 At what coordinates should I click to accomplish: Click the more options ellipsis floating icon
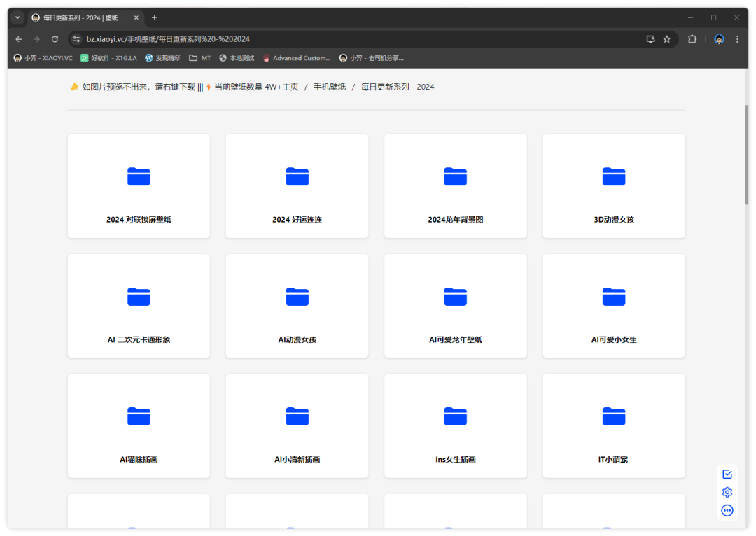pyautogui.click(x=727, y=511)
